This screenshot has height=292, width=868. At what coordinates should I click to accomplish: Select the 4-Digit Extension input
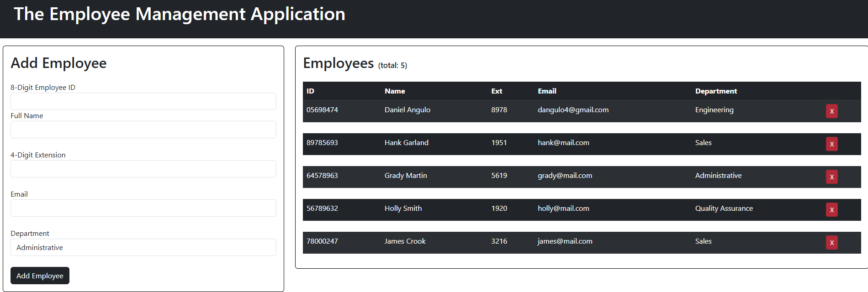(143, 169)
